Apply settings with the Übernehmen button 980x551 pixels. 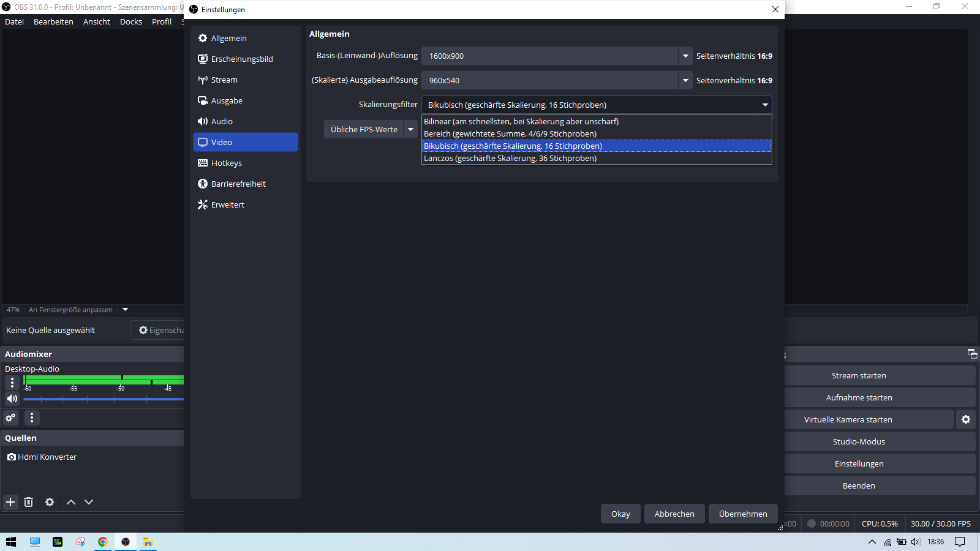[743, 514]
